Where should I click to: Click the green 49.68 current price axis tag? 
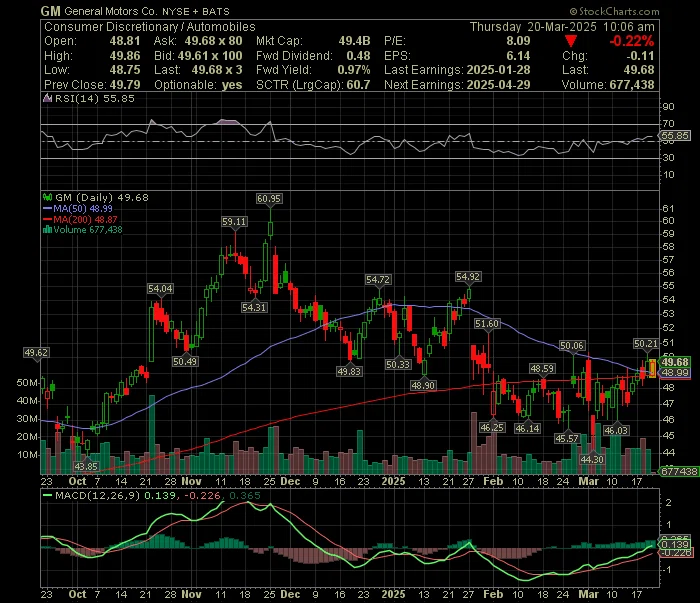(x=675, y=362)
